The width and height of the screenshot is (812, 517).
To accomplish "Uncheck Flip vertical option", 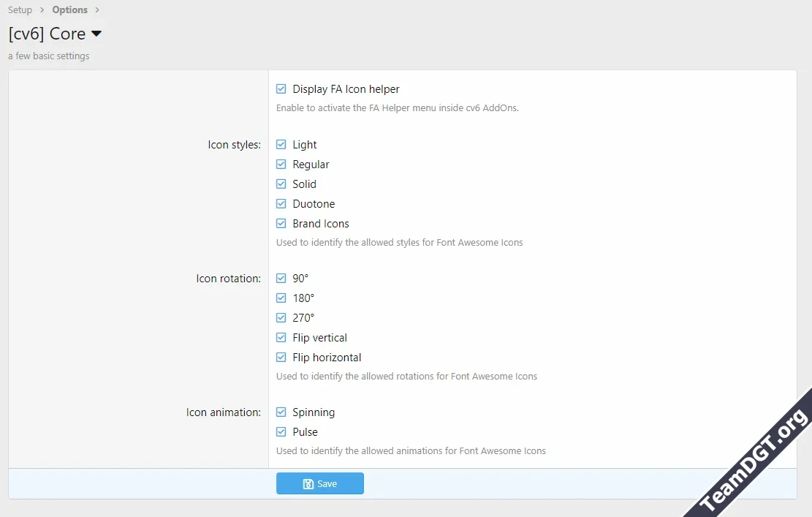I will click(x=281, y=338).
